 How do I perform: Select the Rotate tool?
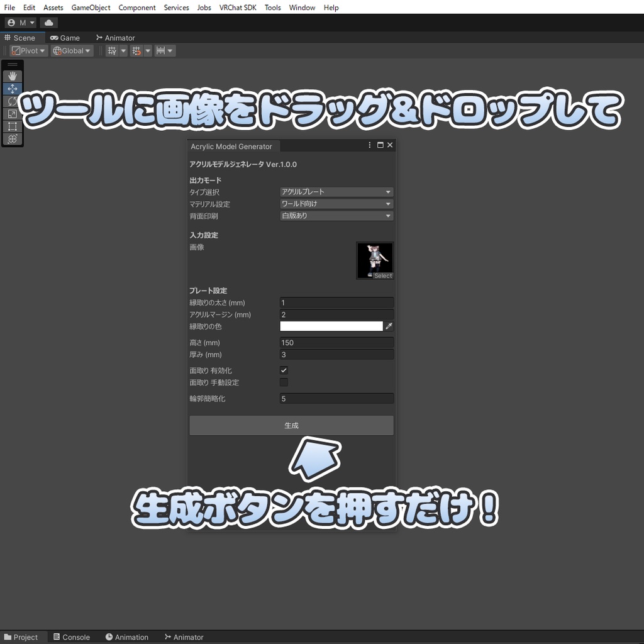pos(13,101)
